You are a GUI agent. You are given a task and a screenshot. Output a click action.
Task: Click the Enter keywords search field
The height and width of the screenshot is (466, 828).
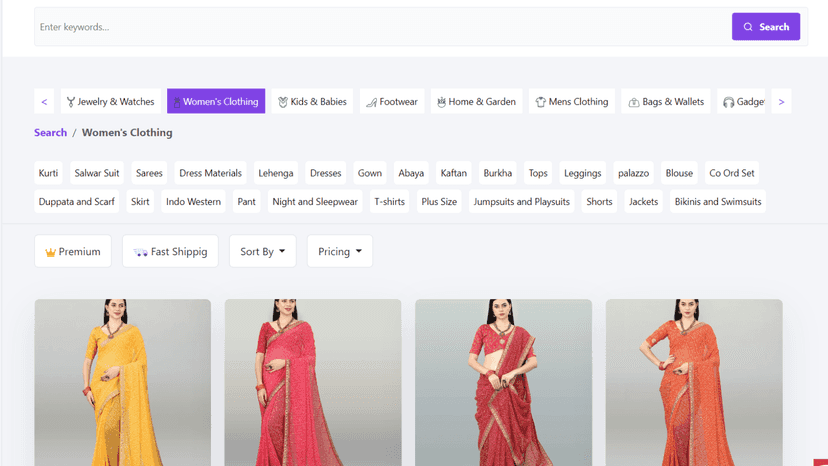[383, 27]
